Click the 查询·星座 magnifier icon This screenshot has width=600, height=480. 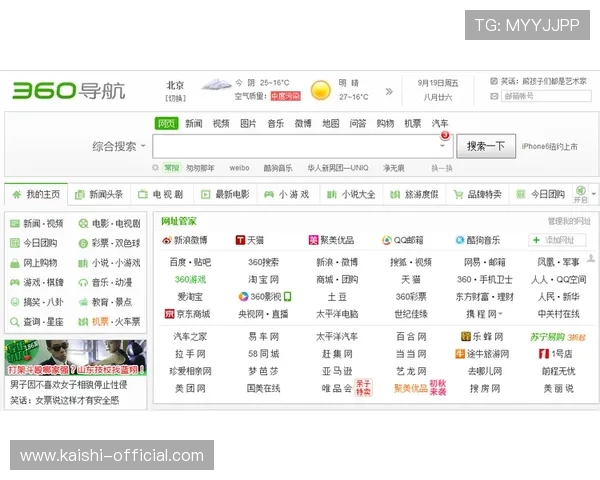15,322
